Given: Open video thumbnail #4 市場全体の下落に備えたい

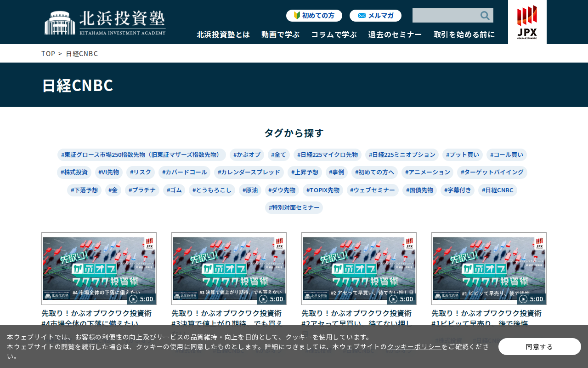Looking at the screenshot, I should coord(99,269).
